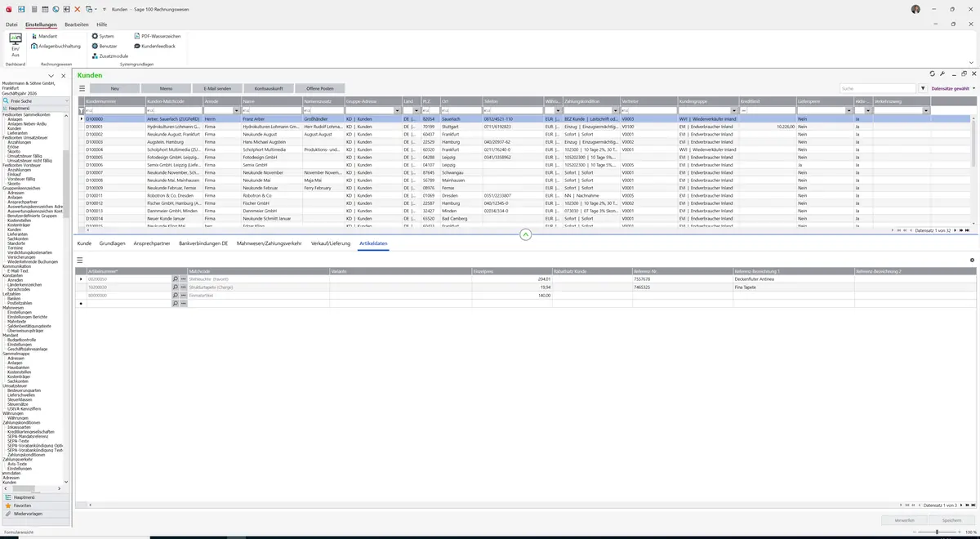The height and width of the screenshot is (539, 980).
Task: Open Kundengruppe filter dropdown
Action: coord(733,110)
